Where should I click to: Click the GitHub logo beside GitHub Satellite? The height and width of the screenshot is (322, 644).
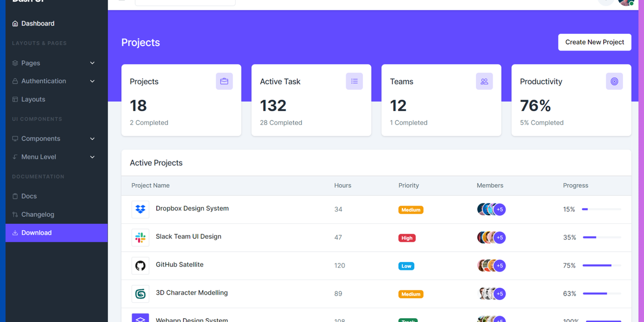[140, 265]
